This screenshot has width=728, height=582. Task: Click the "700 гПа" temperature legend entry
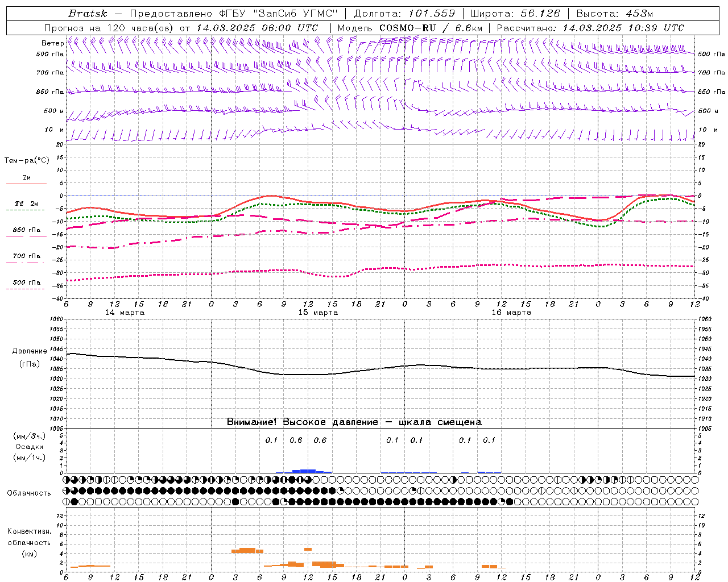click(x=27, y=256)
